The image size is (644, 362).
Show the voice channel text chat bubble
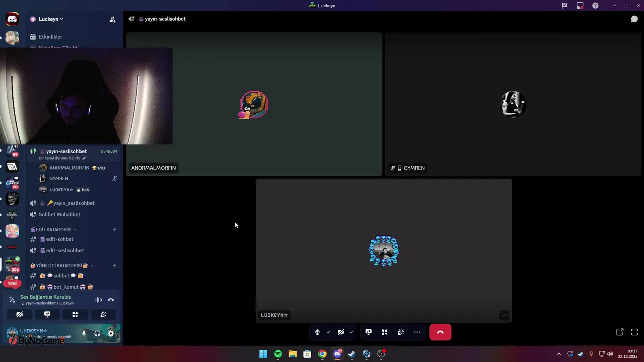click(634, 19)
